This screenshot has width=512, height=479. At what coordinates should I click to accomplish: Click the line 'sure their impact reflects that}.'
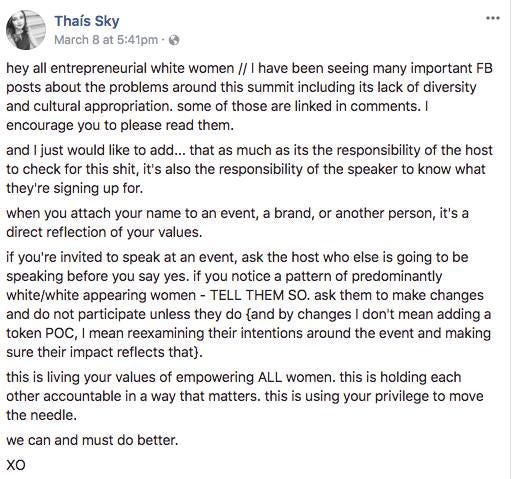pyautogui.click(x=104, y=352)
